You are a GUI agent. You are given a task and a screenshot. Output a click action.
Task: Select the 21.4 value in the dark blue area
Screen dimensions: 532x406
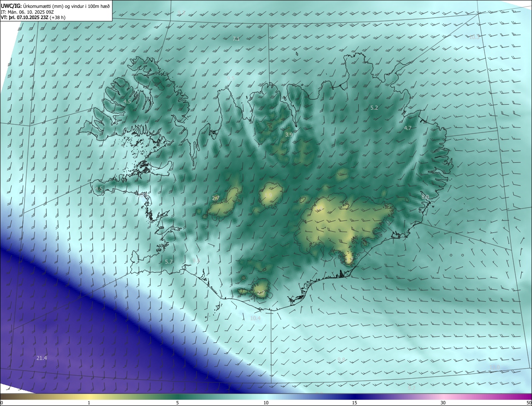pyautogui.click(x=42, y=358)
